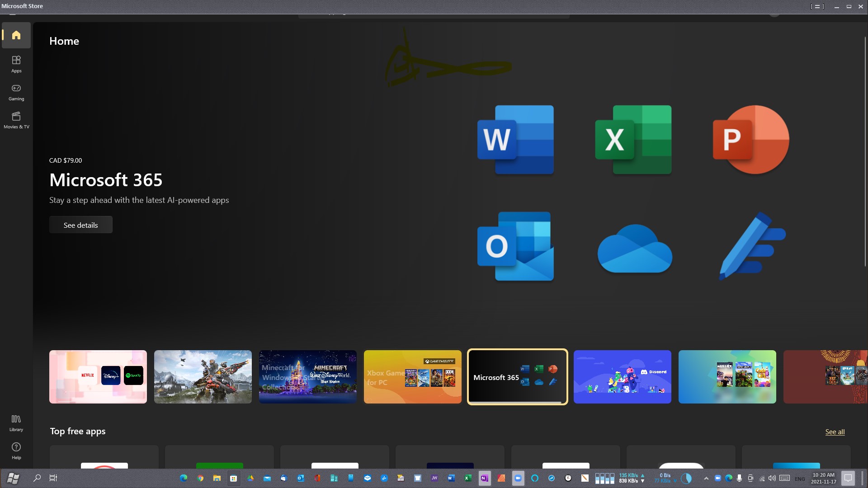Select the Roblox games collection card
The height and width of the screenshot is (488, 868).
[727, 377]
